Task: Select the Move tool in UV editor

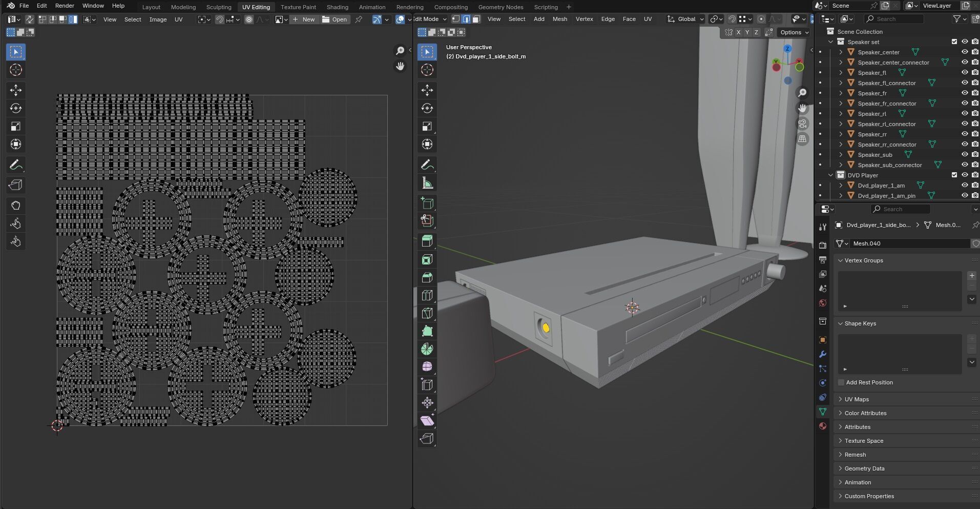Action: pyautogui.click(x=16, y=90)
